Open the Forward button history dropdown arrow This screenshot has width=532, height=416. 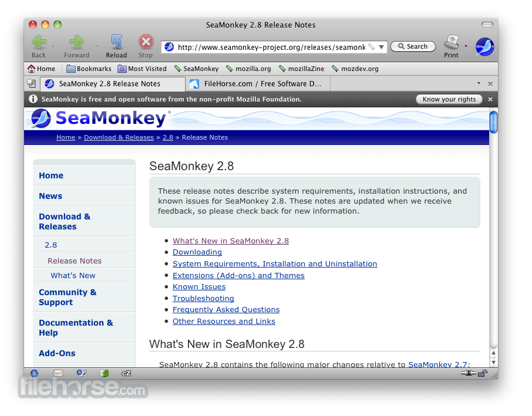coord(97,46)
